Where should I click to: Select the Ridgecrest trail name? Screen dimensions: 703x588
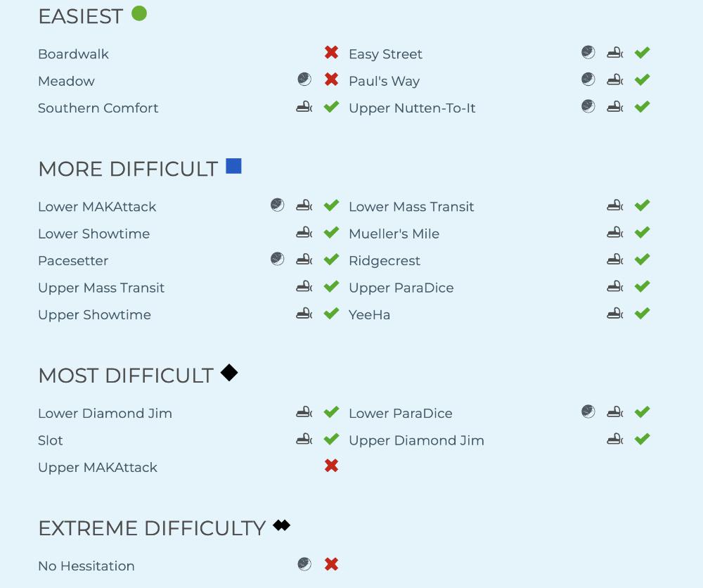pos(385,261)
